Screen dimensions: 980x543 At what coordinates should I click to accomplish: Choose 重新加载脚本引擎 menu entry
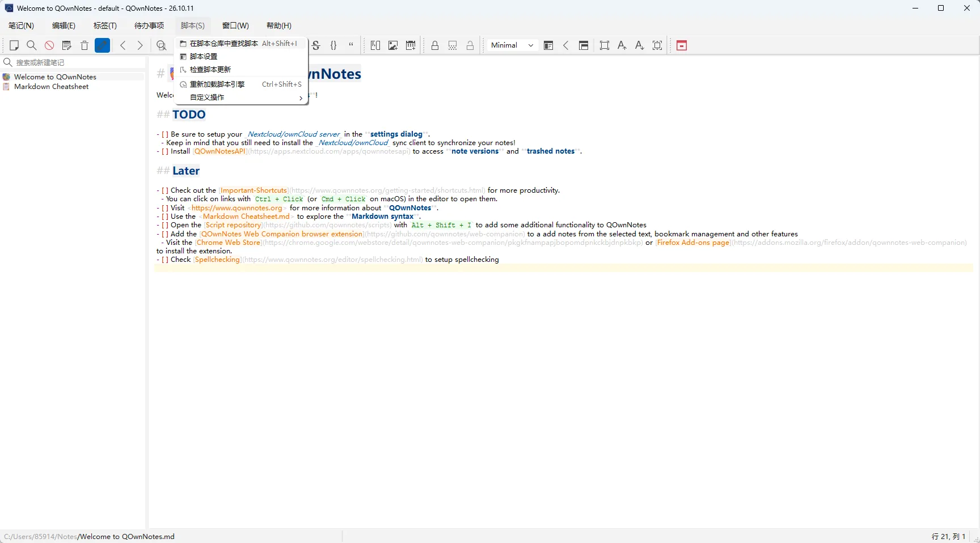coord(242,84)
